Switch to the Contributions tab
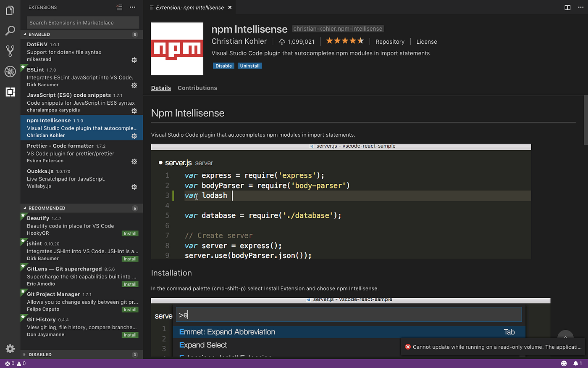The height and width of the screenshot is (368, 588). (x=197, y=87)
